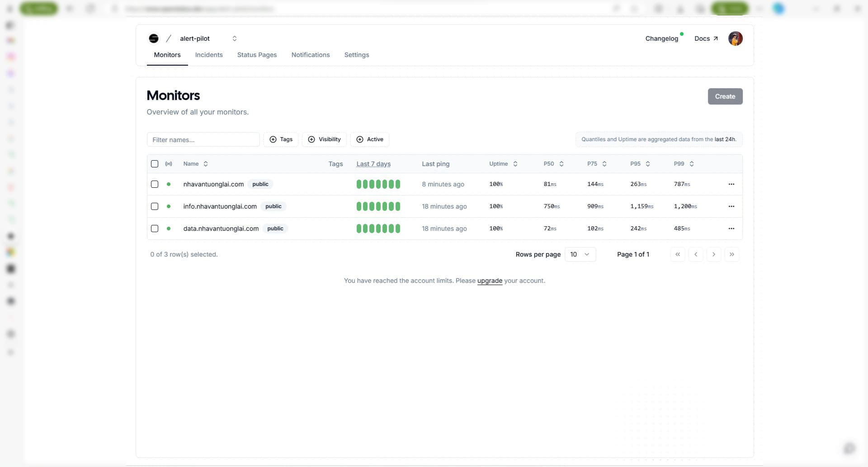Click the 1,159ms P95 value
Image resolution: width=868 pixels, height=467 pixels.
click(x=642, y=206)
